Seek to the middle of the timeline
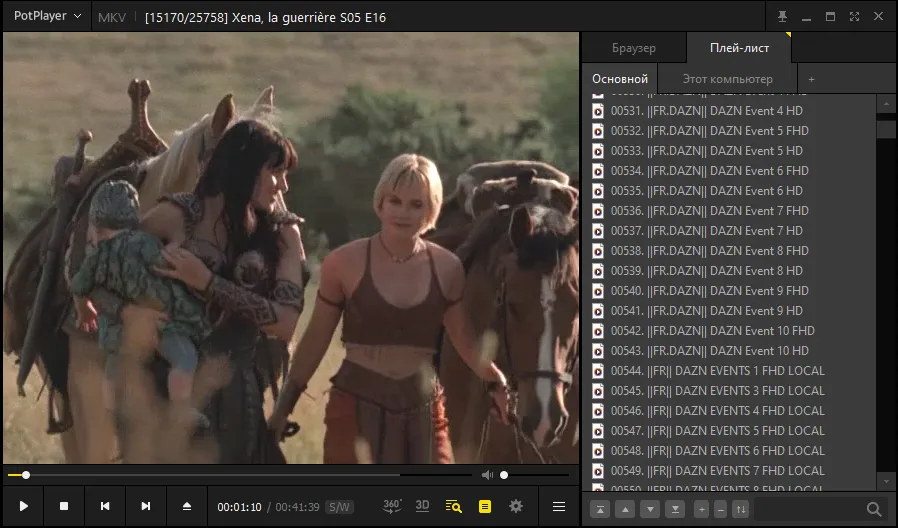 [239, 475]
